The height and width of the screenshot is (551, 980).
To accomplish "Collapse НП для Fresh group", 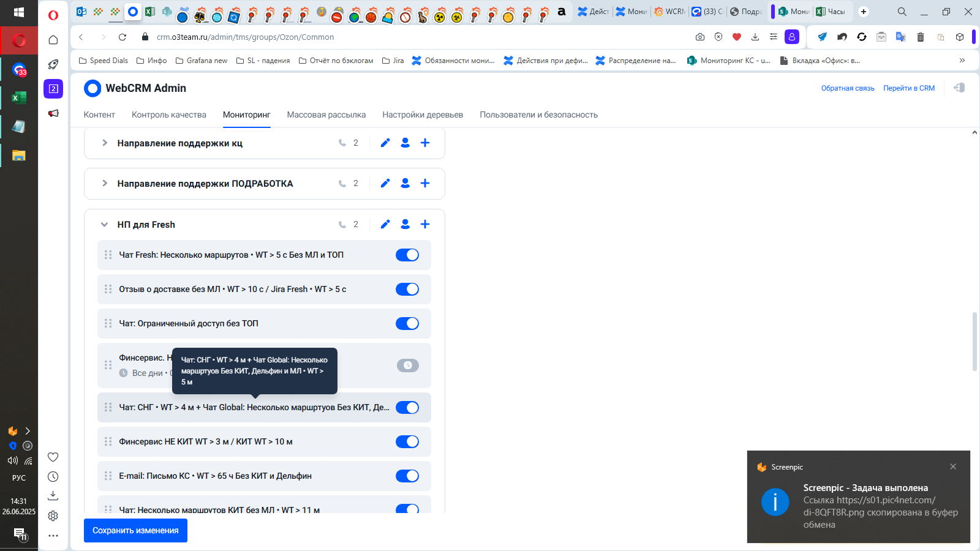I will pyautogui.click(x=105, y=224).
